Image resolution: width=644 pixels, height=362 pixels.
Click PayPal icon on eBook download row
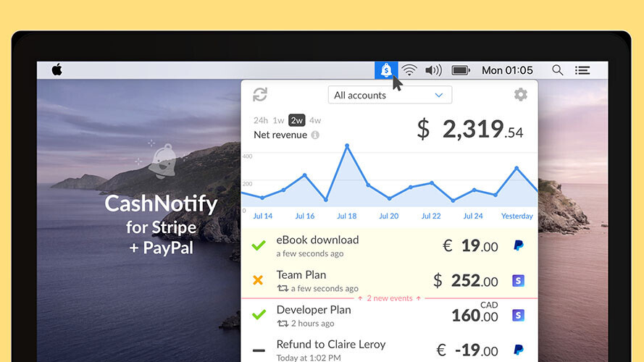tap(518, 246)
